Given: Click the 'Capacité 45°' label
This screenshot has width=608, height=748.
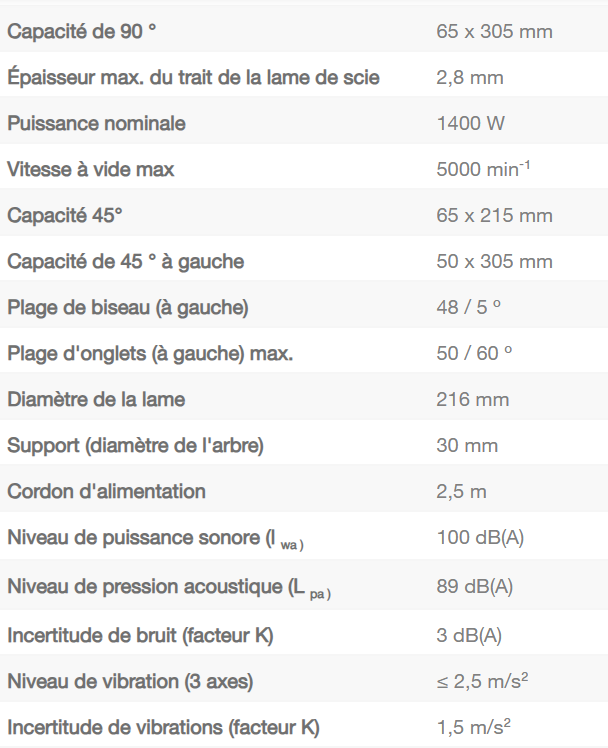Looking at the screenshot, I should tap(68, 215).
